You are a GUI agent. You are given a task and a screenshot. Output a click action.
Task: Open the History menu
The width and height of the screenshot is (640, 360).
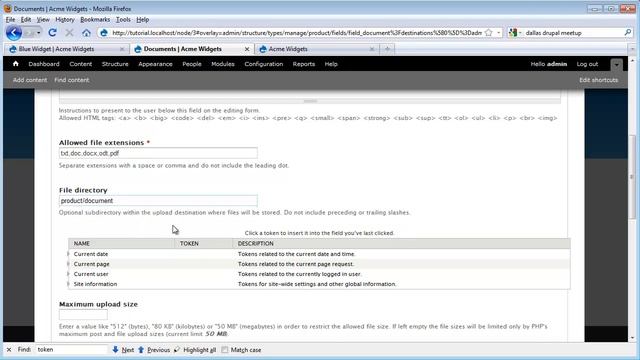(x=65, y=20)
